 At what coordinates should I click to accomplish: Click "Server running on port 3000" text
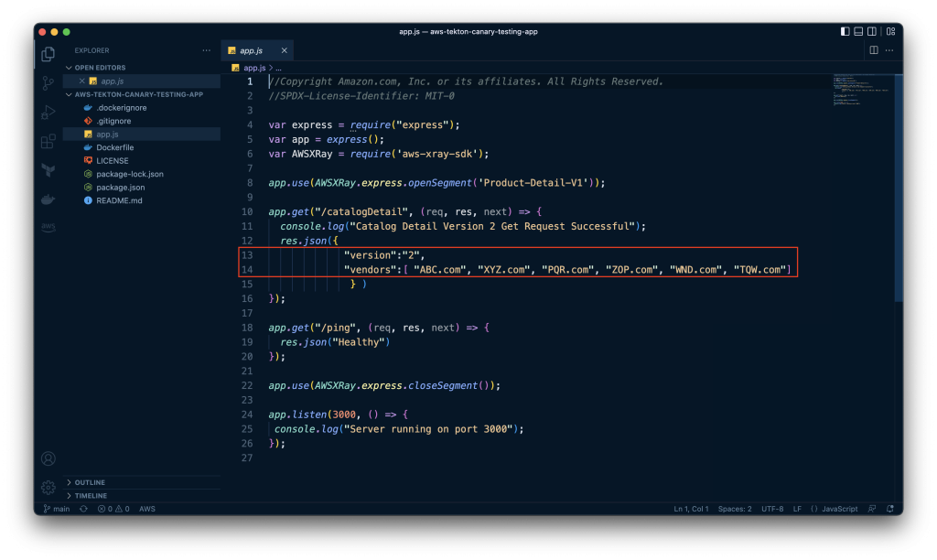click(x=428, y=429)
